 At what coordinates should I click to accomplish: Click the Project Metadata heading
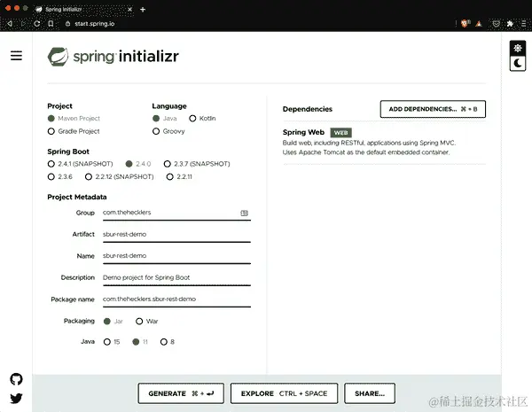coord(77,197)
